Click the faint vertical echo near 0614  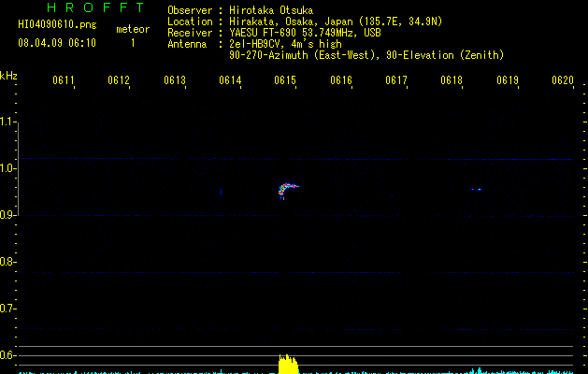pyautogui.click(x=222, y=192)
